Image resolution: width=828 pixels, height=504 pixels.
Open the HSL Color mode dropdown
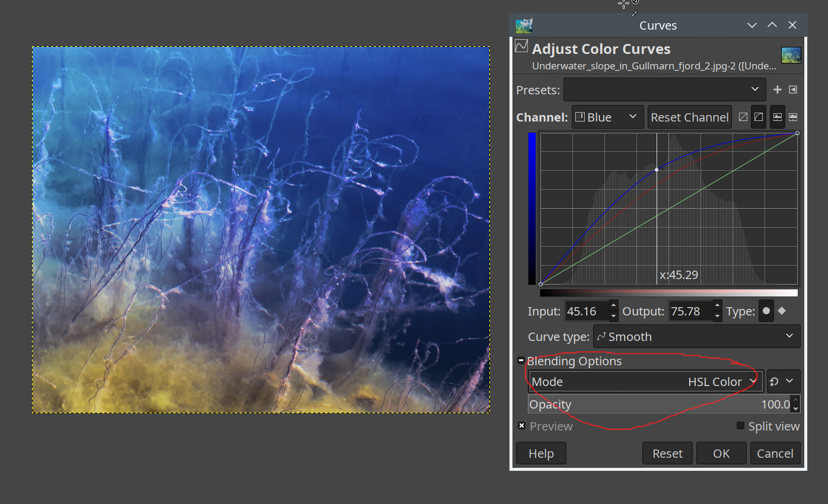pyautogui.click(x=722, y=382)
